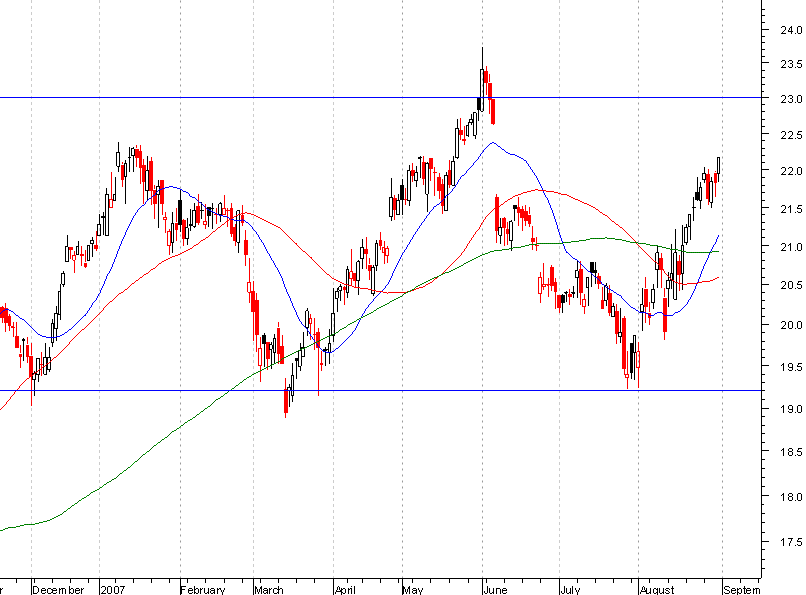Select the 2007 year label on date axis
This screenshot has width=806, height=595.
(x=113, y=589)
